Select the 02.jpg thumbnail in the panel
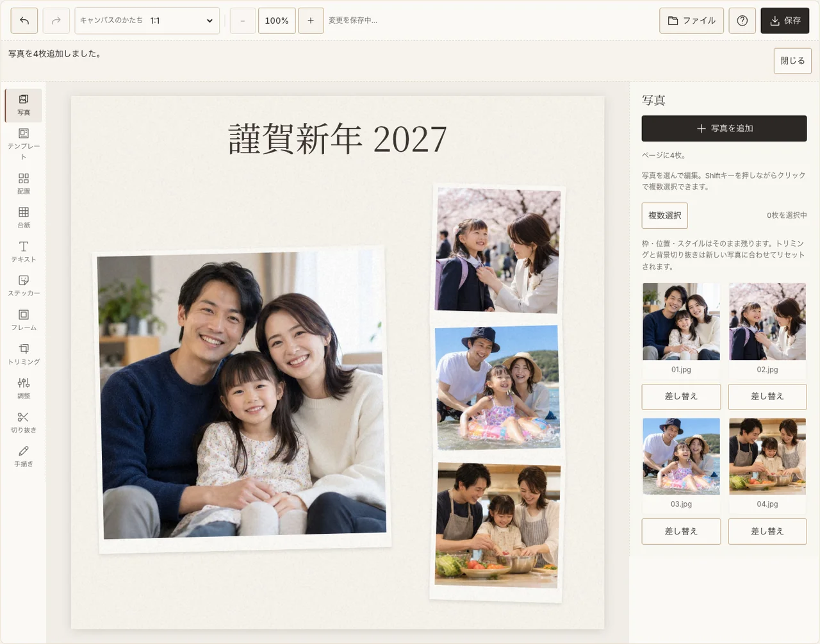 (767, 322)
